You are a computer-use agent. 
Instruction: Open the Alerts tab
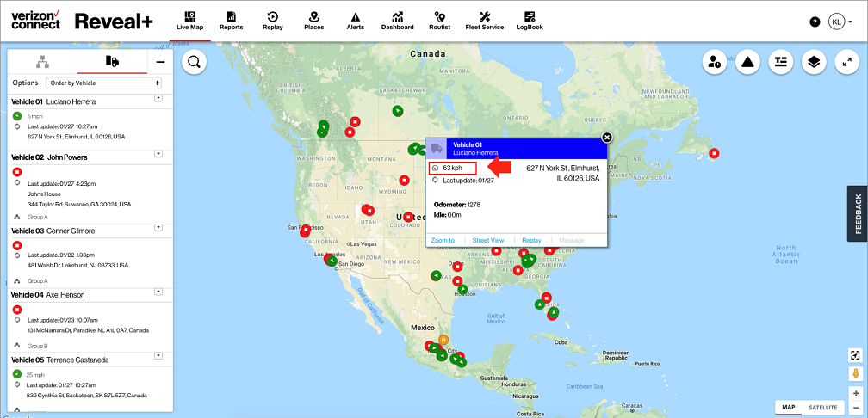(356, 21)
